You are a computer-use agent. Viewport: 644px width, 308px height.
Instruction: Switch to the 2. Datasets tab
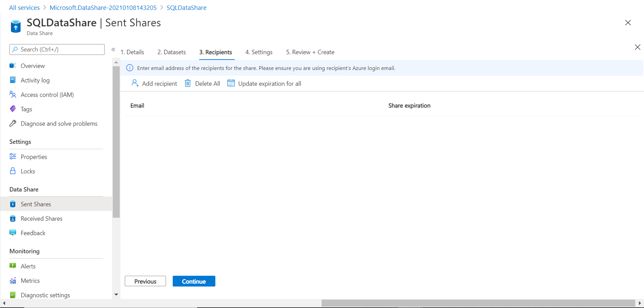(172, 52)
